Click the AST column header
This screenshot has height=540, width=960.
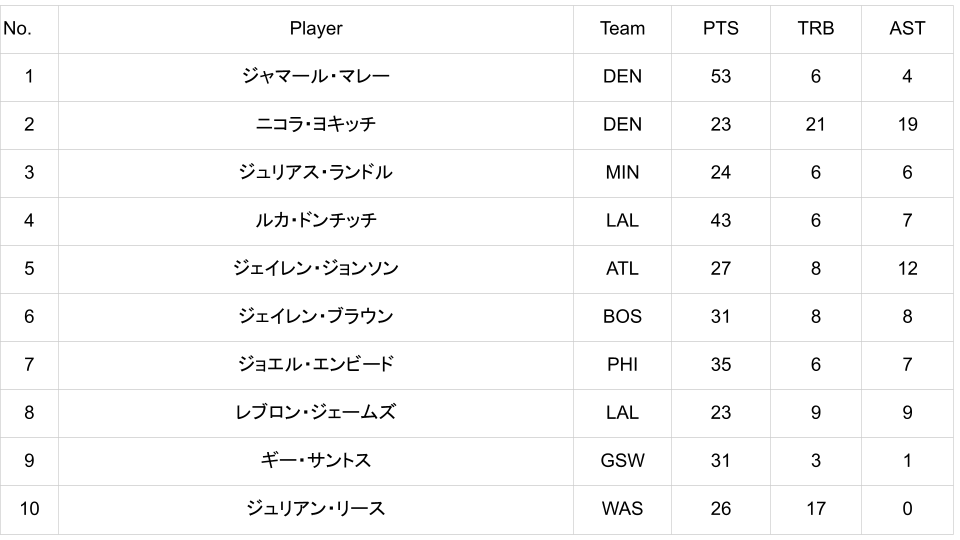906,29
